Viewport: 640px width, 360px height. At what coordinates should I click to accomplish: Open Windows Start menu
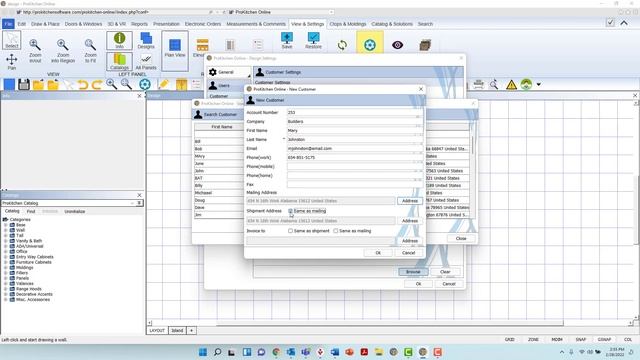202,352
